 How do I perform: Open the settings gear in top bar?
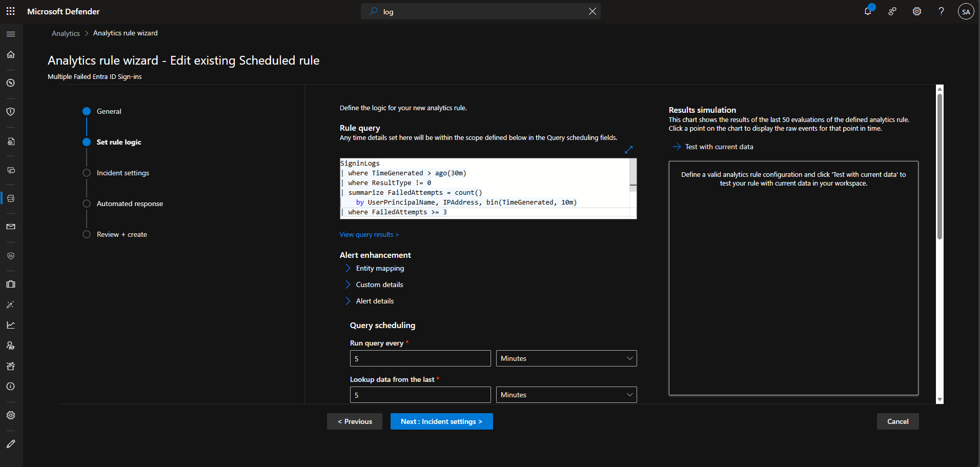coord(916,11)
